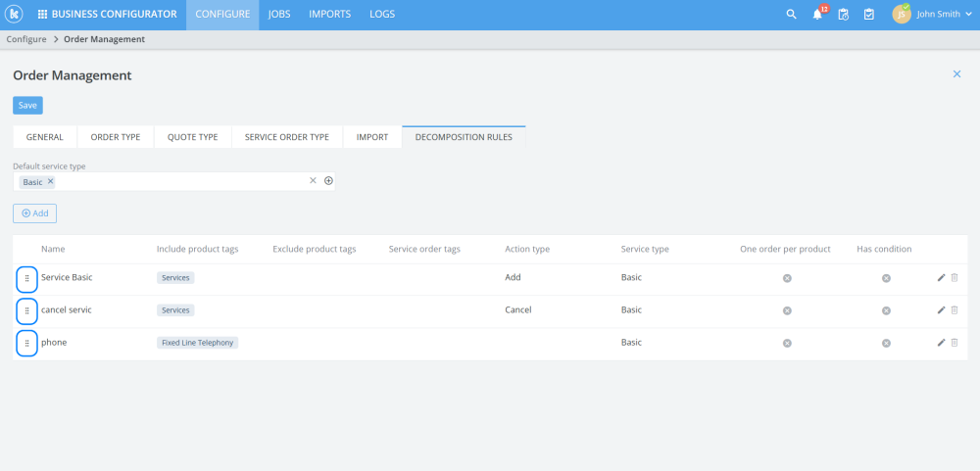The width and height of the screenshot is (980, 471).
Task: Delete the cancel servic rule with trash icon
Action: coord(955,309)
